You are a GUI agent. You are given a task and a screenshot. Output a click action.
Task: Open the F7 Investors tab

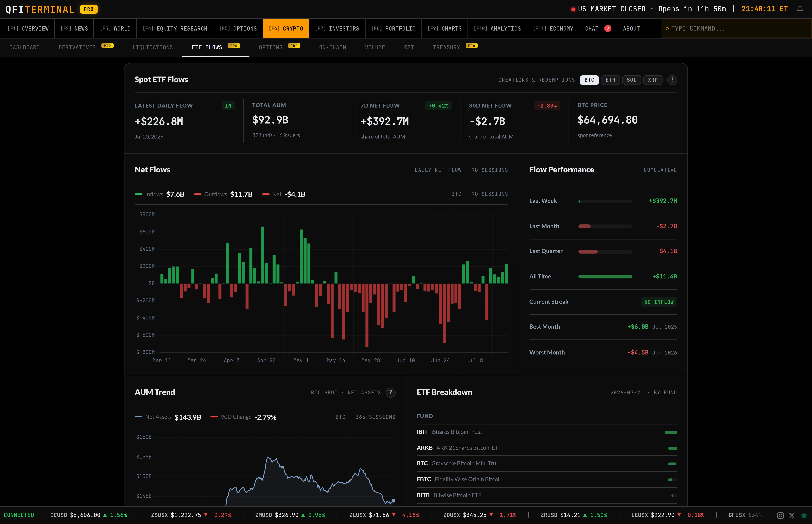(337, 29)
